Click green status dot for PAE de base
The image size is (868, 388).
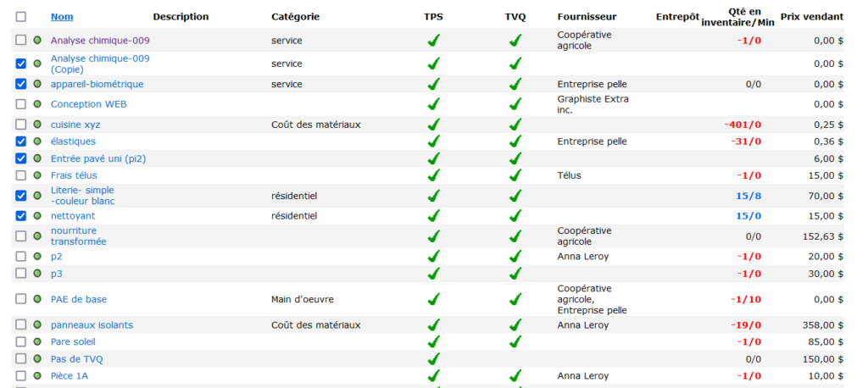pos(37,299)
